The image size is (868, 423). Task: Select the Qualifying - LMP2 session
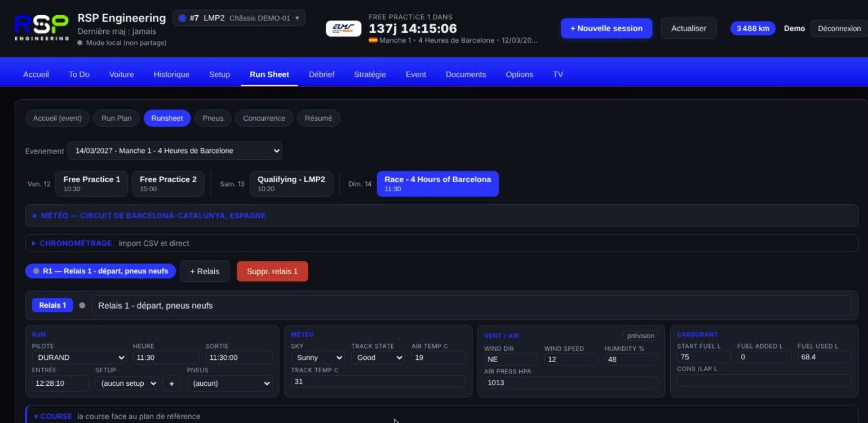291,184
